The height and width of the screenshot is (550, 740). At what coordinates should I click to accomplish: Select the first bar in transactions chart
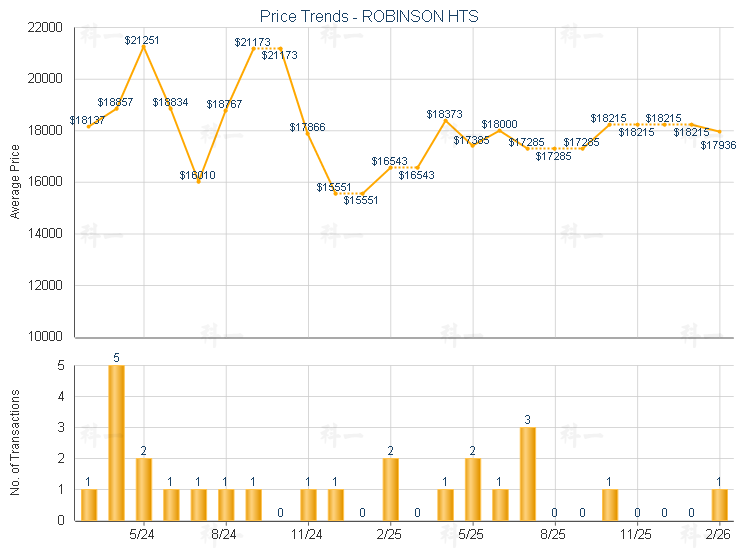click(89, 505)
